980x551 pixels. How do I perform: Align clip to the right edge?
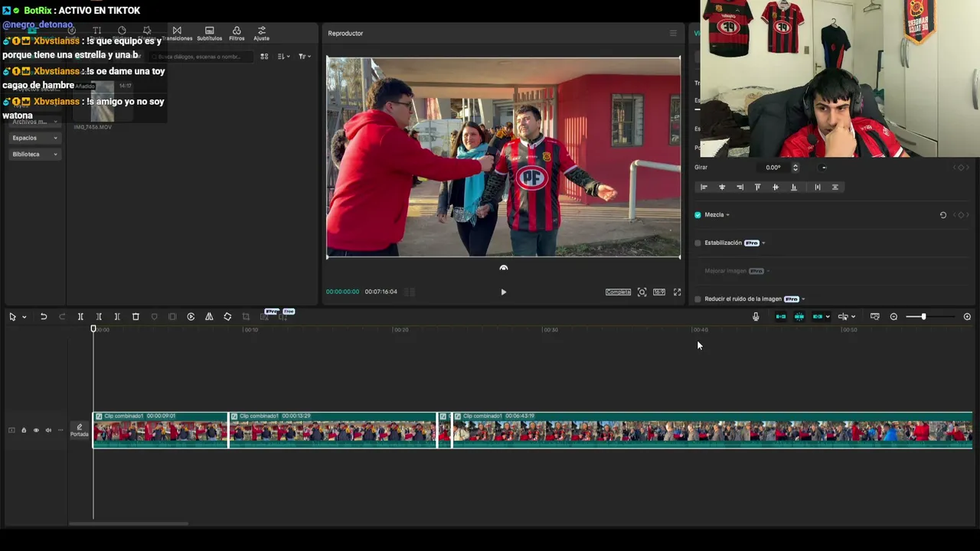740,187
